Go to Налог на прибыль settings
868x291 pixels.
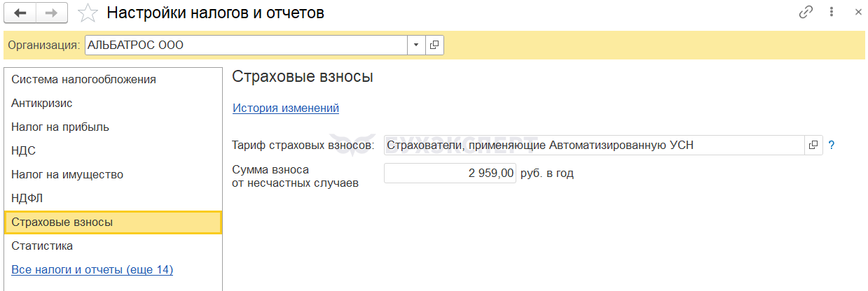click(x=60, y=127)
